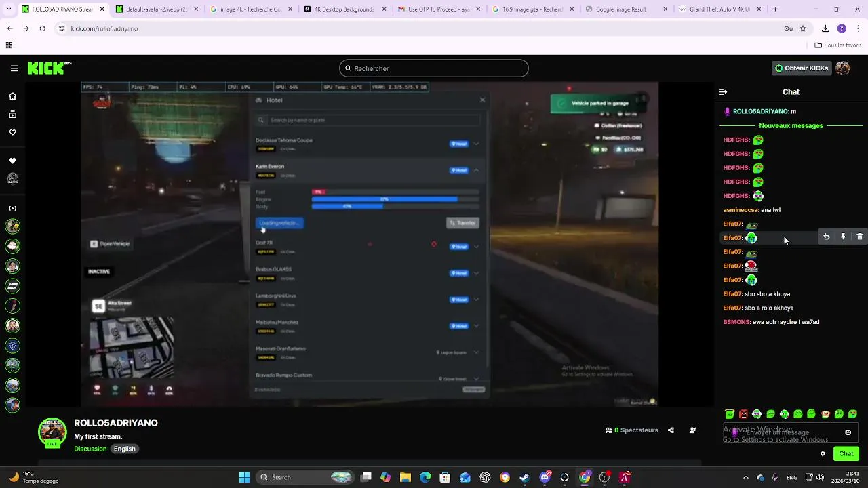Image resolution: width=868 pixels, height=488 pixels.
Task: Click the English language tag
Action: [x=124, y=449]
